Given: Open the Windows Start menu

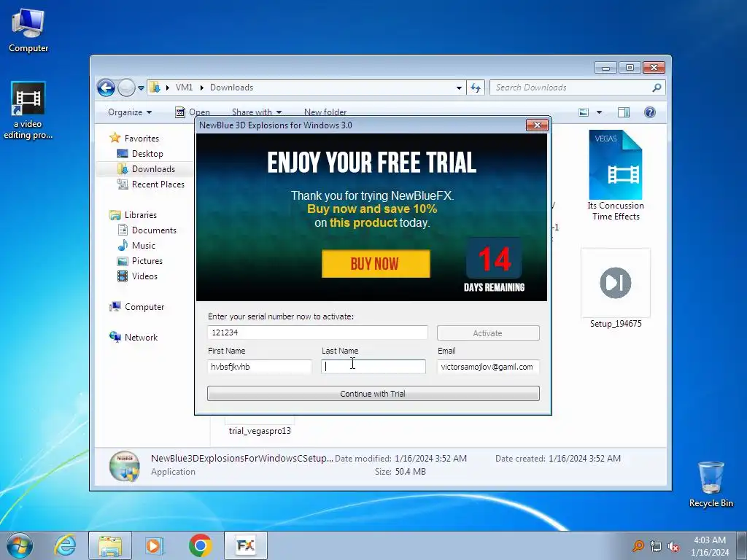Looking at the screenshot, I should (x=19, y=545).
